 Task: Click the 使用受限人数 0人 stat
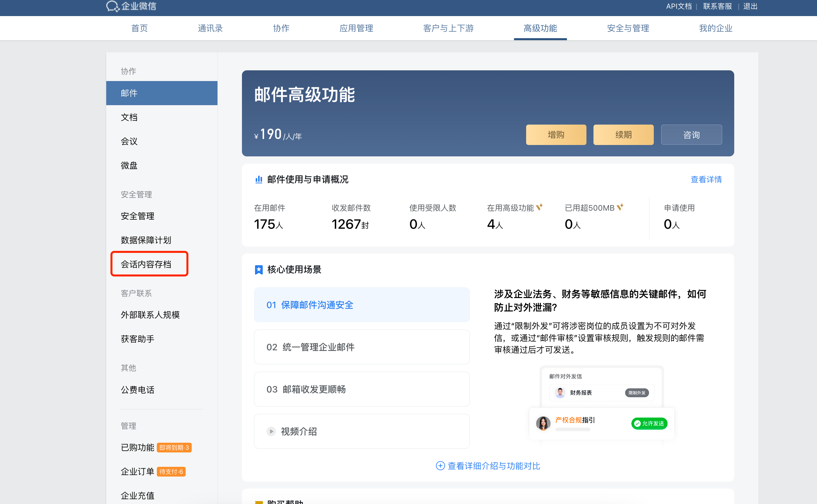tap(432, 217)
